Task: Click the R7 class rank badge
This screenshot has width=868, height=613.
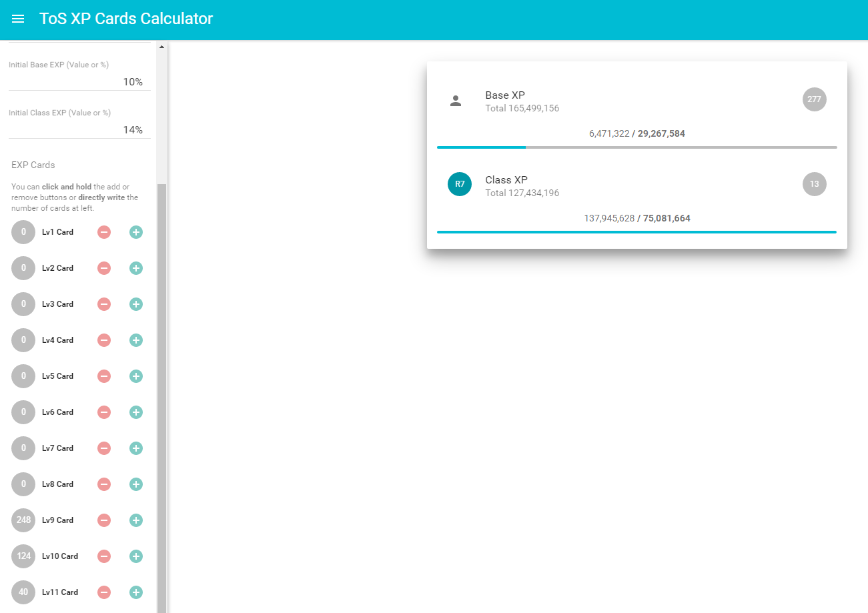Action: (459, 185)
